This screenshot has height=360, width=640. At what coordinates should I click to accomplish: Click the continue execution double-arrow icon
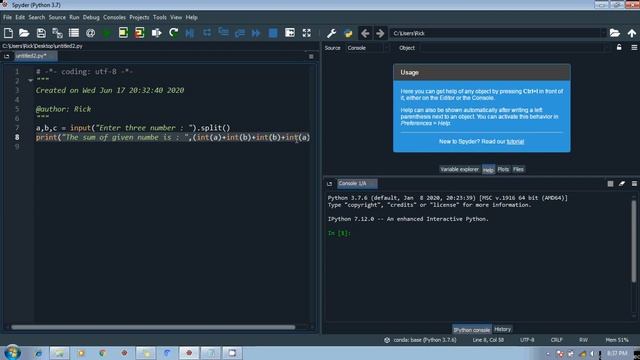coord(256,33)
